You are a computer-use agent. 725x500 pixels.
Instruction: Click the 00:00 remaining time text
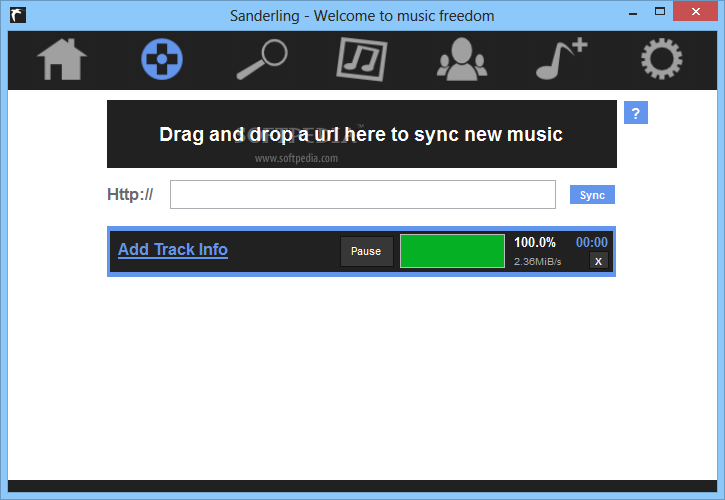[x=592, y=242]
